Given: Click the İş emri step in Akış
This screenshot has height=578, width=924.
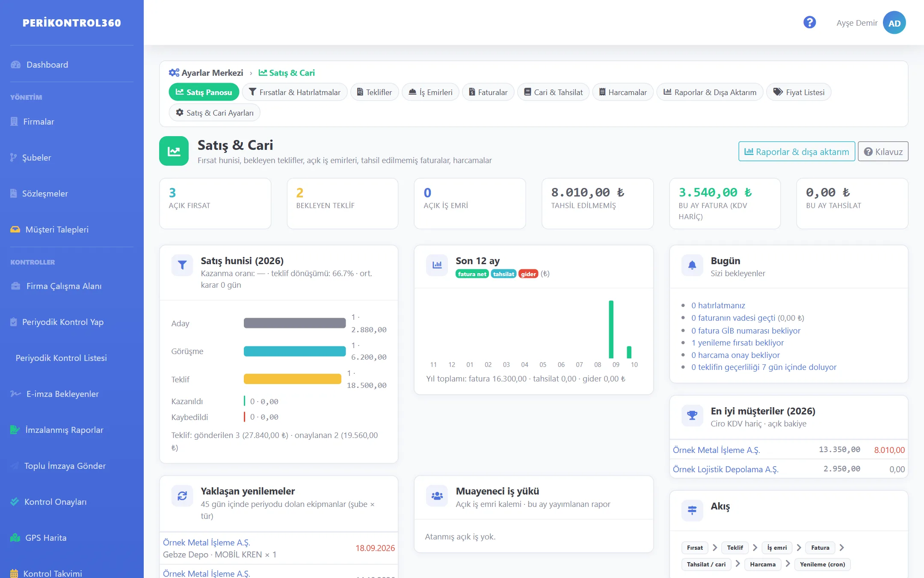Looking at the screenshot, I should coord(777,548).
